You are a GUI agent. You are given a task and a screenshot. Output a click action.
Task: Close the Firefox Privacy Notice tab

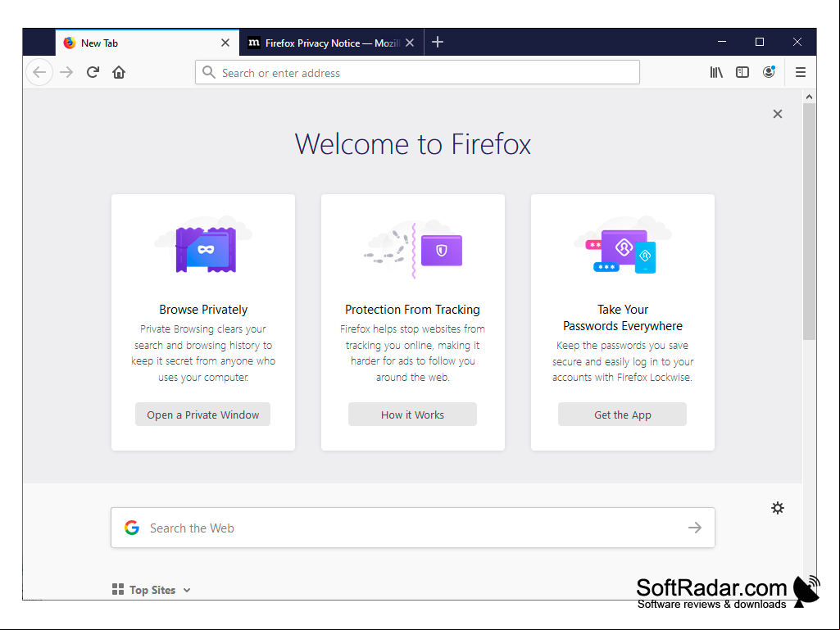[x=410, y=43]
